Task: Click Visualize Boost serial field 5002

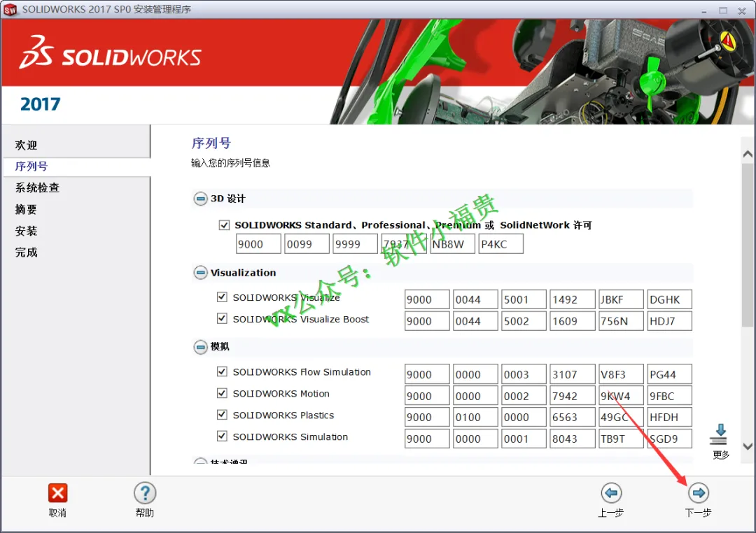Action: pyautogui.click(x=524, y=321)
